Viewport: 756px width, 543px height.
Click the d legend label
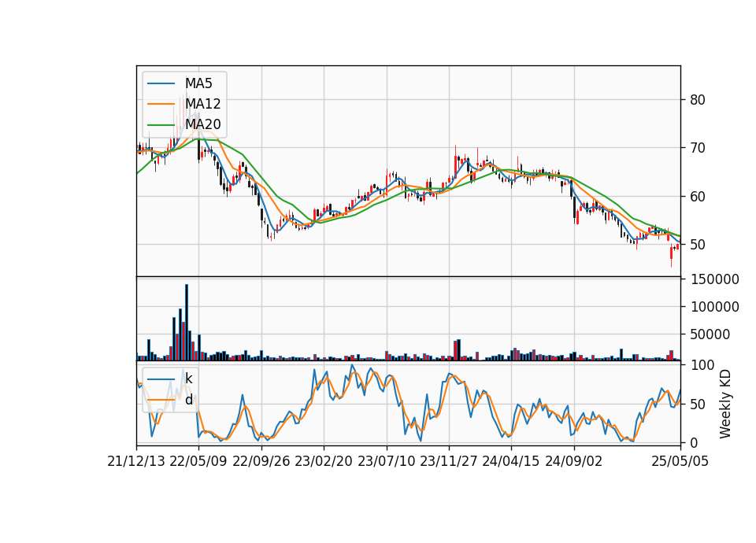(188, 400)
